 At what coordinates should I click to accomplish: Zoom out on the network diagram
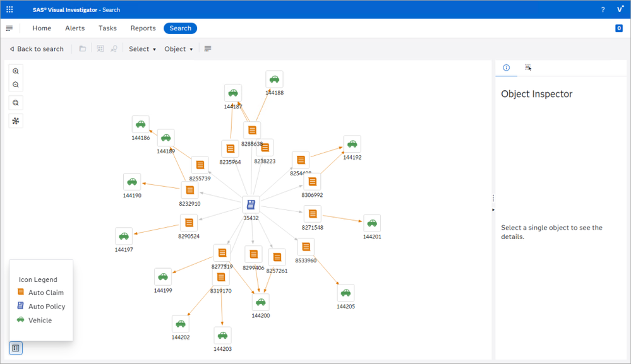tap(16, 85)
